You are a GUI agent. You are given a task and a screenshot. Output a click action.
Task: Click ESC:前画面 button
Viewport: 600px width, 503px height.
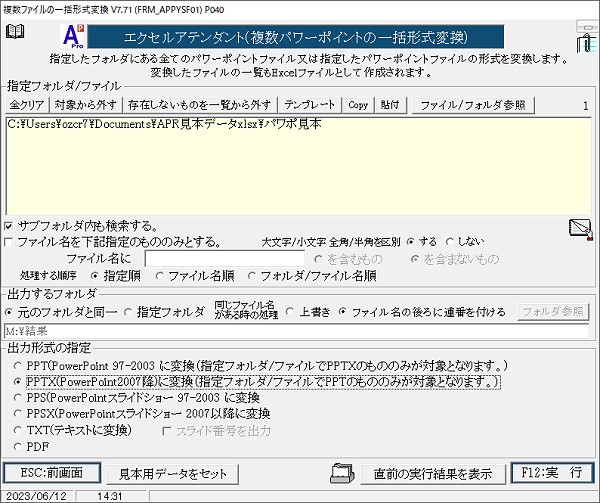52,473
